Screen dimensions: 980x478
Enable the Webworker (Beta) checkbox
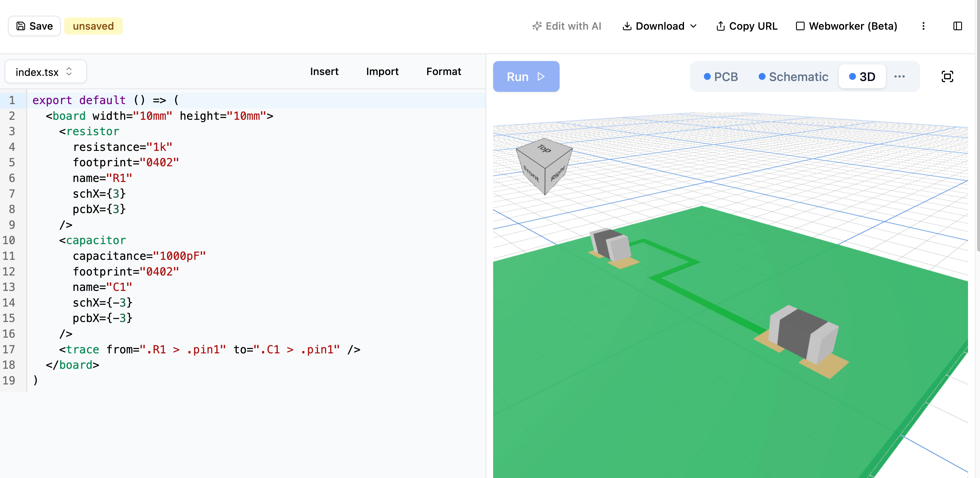800,26
